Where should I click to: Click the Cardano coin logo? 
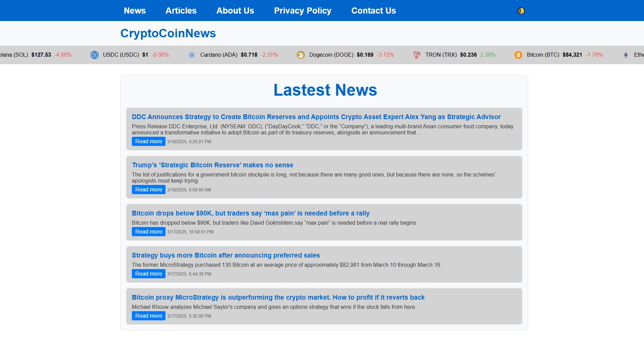tap(192, 55)
